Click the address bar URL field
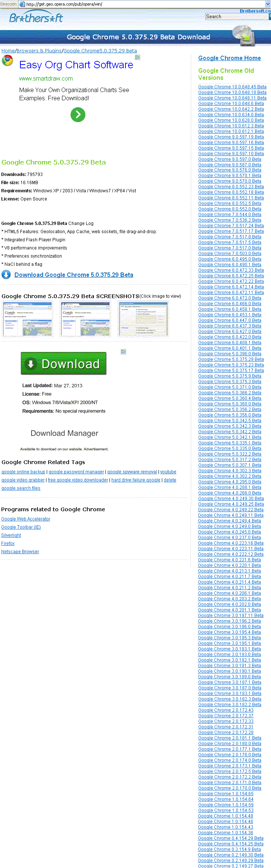Screen dimensions: 271x868 (145, 4)
